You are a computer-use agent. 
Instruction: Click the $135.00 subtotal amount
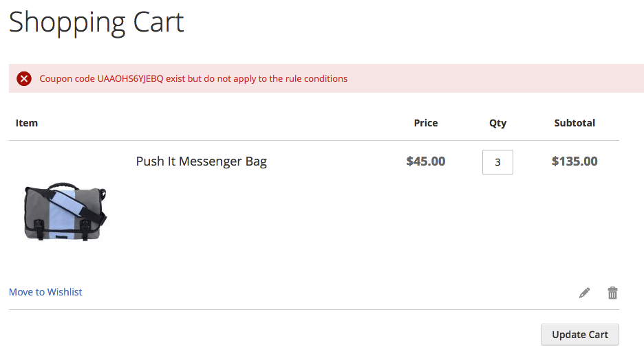click(x=575, y=161)
